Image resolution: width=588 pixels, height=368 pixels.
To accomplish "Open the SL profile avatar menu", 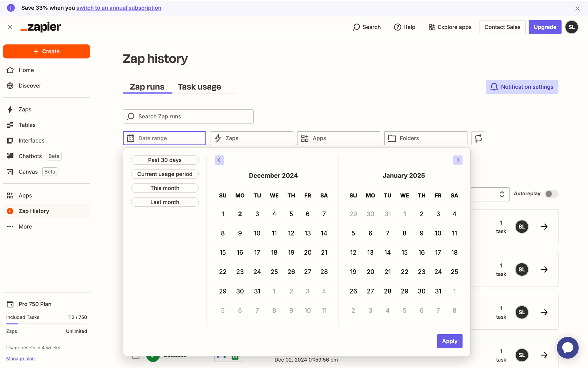I will tap(571, 27).
